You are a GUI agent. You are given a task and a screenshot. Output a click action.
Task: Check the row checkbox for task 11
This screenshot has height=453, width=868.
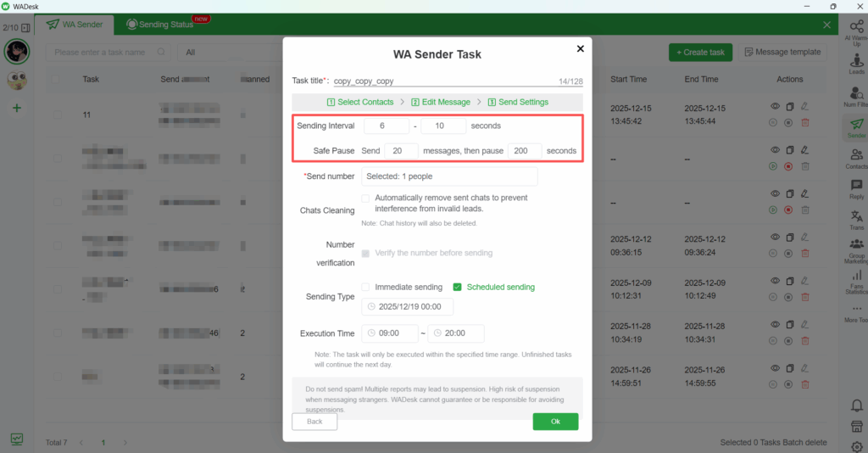(58, 115)
